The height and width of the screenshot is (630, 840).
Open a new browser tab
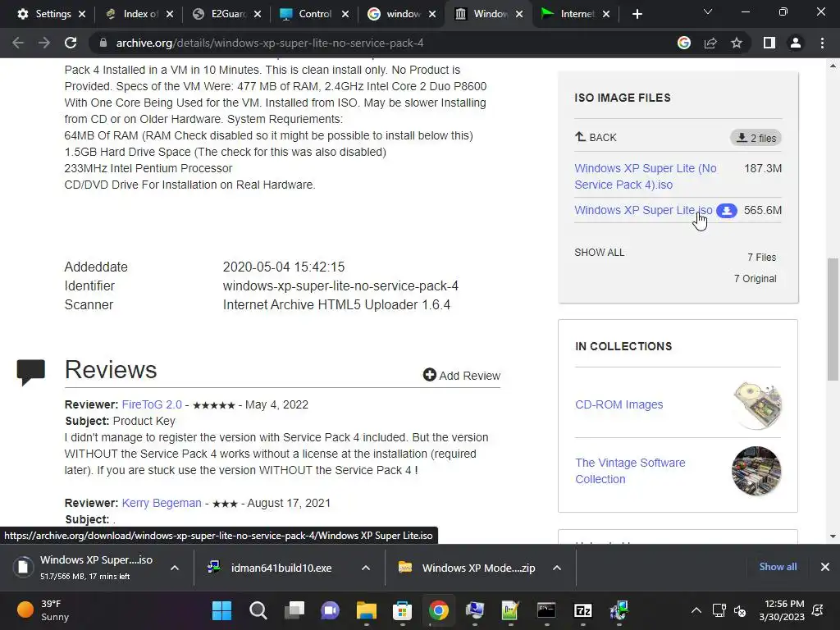637,14
